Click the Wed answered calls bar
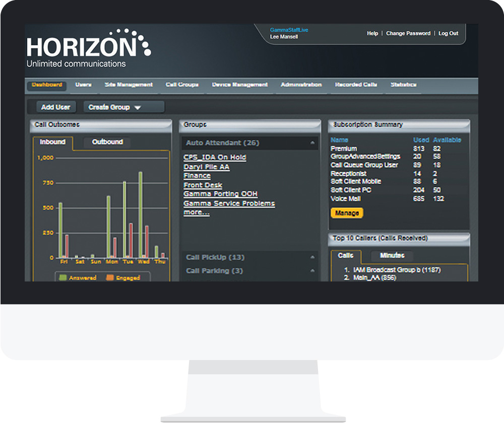Image resolution: width=504 pixels, height=423 pixels. (x=141, y=215)
